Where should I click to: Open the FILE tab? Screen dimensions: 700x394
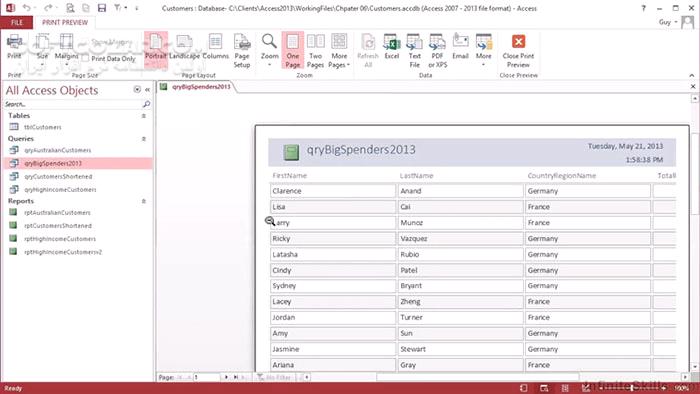click(x=17, y=22)
